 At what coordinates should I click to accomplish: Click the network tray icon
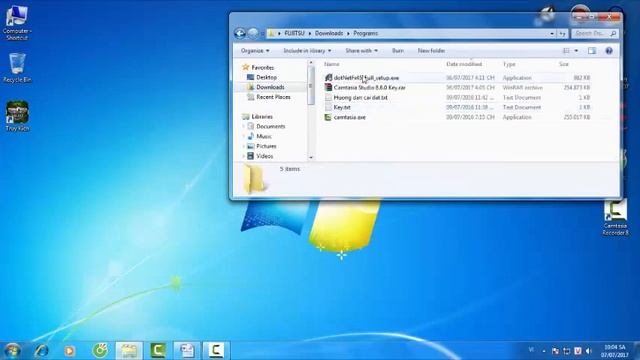567,351
